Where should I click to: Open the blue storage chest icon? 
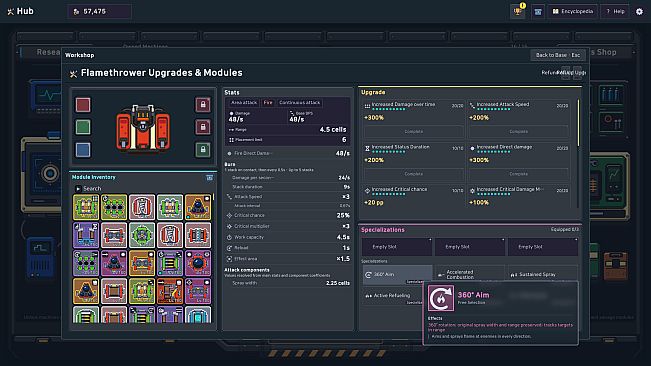(x=538, y=12)
